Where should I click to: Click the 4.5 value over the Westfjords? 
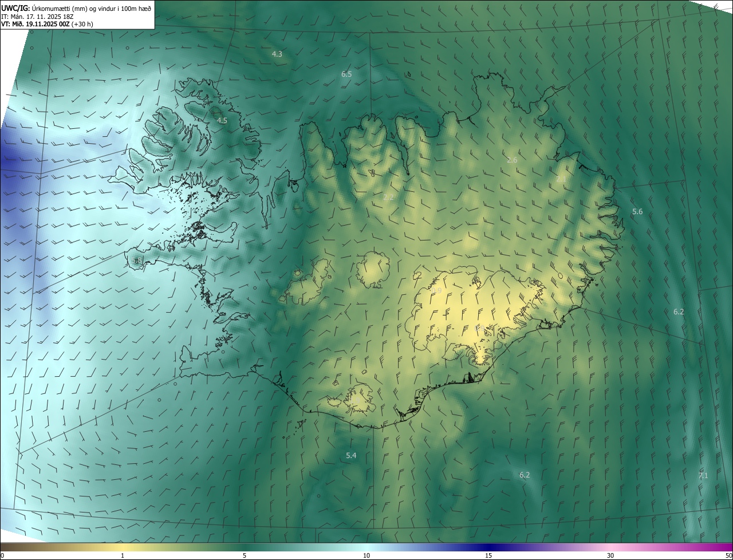(222, 120)
